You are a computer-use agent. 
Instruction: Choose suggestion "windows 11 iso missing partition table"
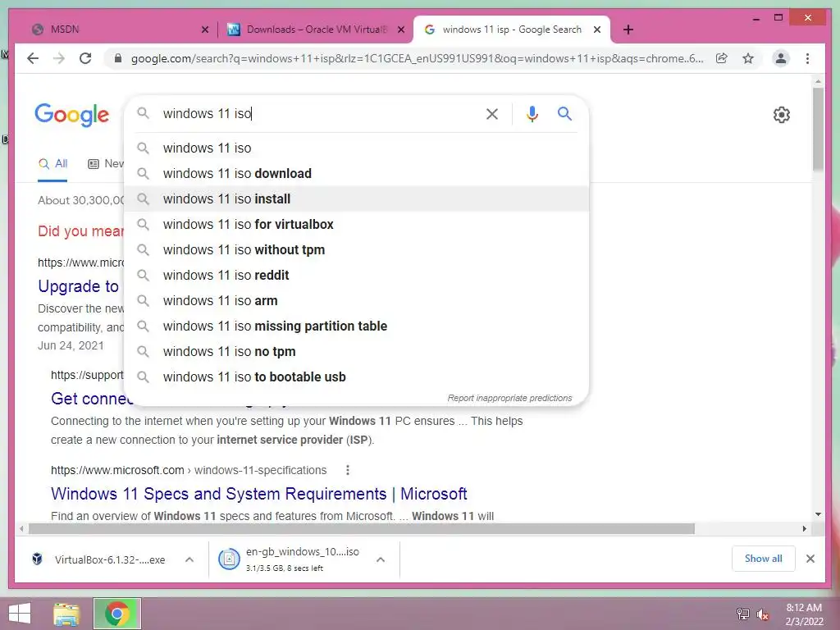pyautogui.click(x=356, y=326)
